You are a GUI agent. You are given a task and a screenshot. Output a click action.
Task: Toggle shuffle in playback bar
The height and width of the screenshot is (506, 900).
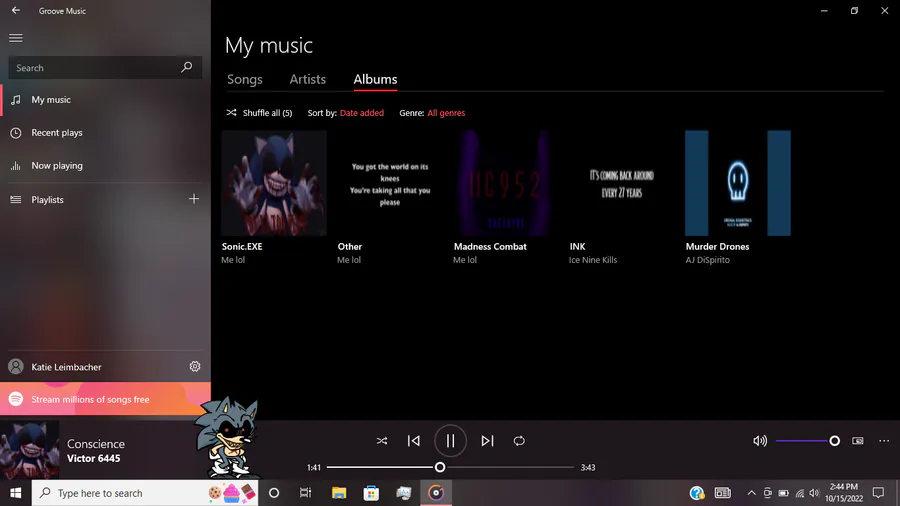coord(382,441)
